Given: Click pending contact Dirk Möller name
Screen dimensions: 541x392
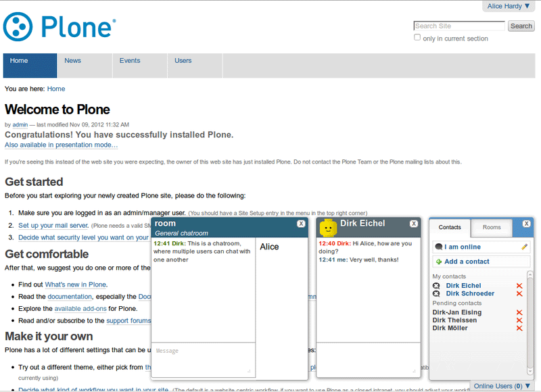Looking at the screenshot, I should click(450, 328).
